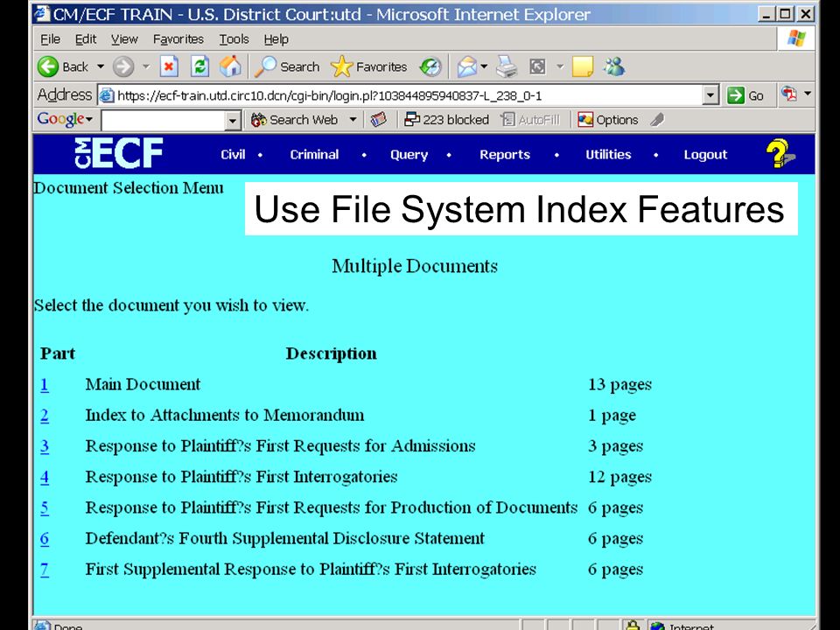Viewport: 840px width, 630px height.
Task: Go to the Home page icon
Action: [x=230, y=67]
